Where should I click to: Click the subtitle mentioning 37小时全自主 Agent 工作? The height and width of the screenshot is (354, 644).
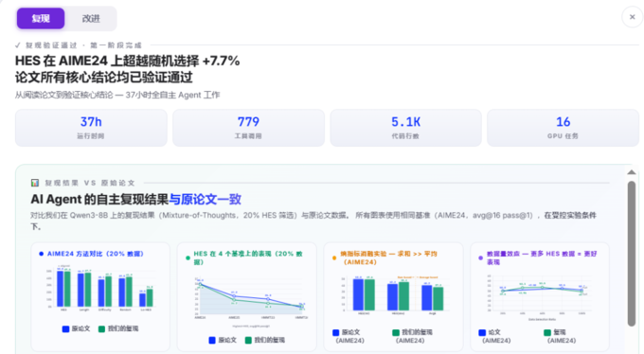[117, 95]
